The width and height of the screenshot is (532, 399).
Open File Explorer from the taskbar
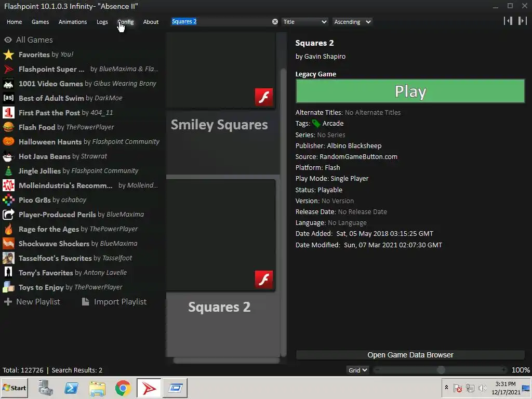97,388
